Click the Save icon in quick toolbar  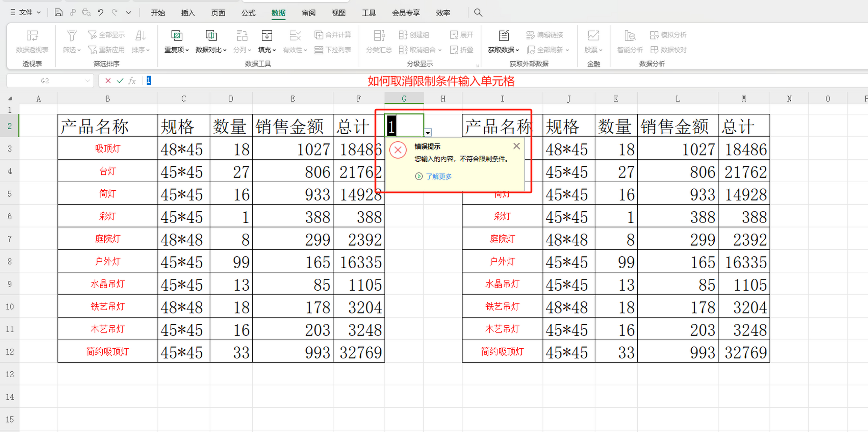pos(58,13)
